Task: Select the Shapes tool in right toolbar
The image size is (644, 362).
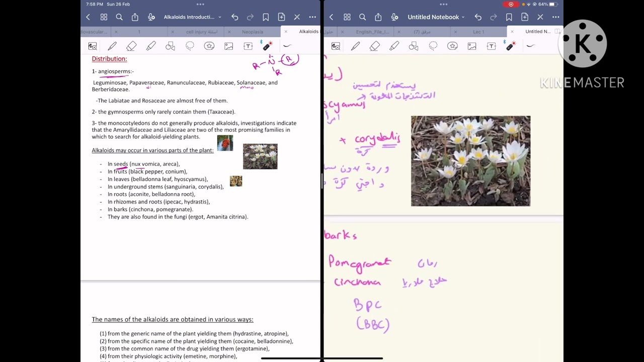Action: (414, 46)
